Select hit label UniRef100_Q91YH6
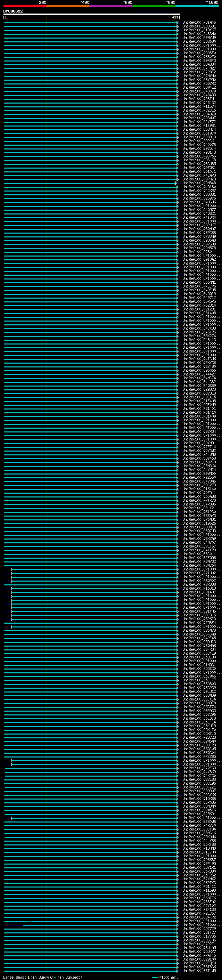 pos(199,612)
